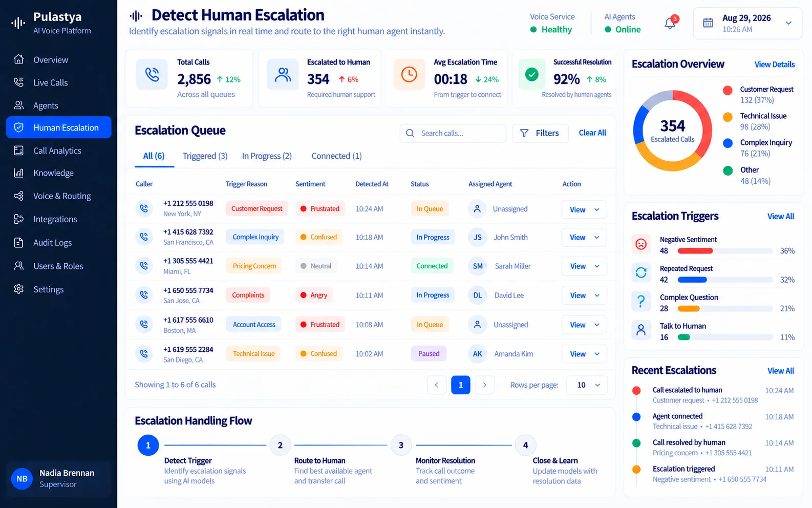Open View dropdown for +1 650 555 7734
Viewport: 812px width, 508px height.
pos(584,295)
